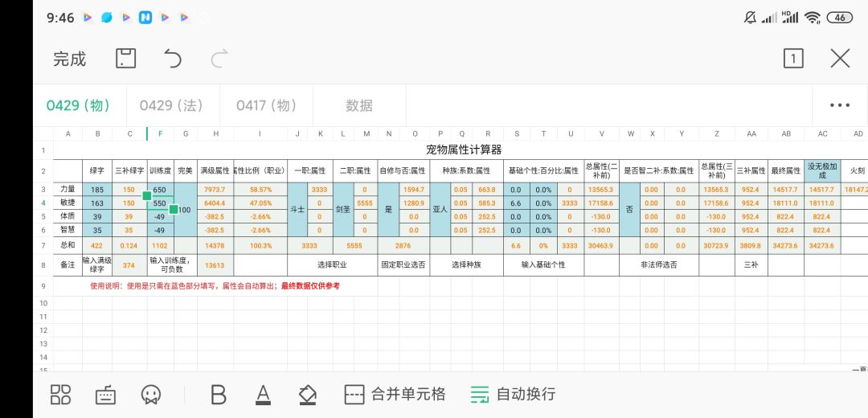This screenshot has width=868, height=418.
Task: Open the assistant face icon
Action: (x=150, y=394)
